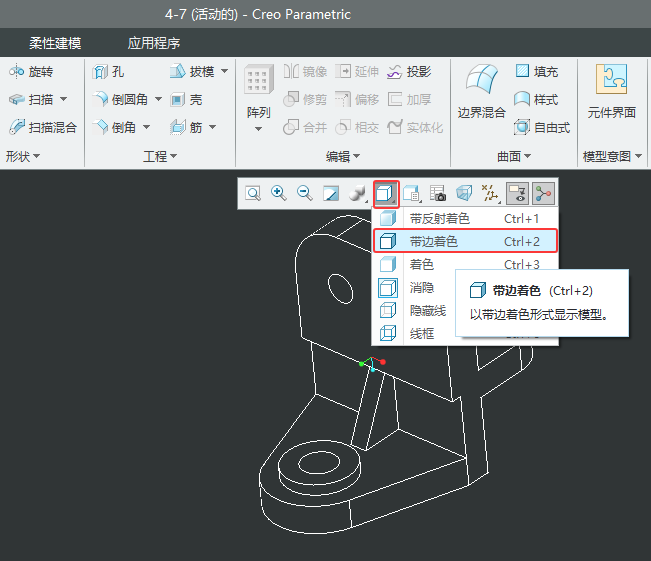Click the 阵列 (Pattern) tool
651x561 pixels.
259,91
